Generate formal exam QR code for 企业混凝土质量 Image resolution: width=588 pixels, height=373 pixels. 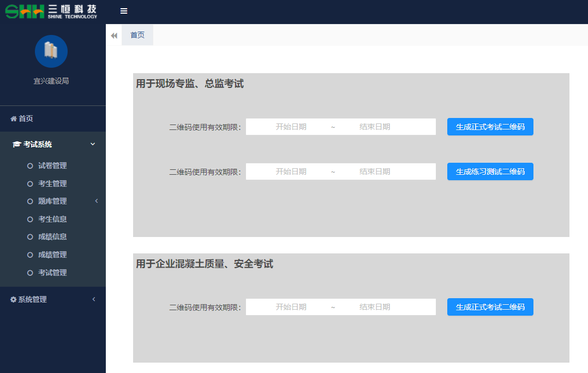click(490, 307)
